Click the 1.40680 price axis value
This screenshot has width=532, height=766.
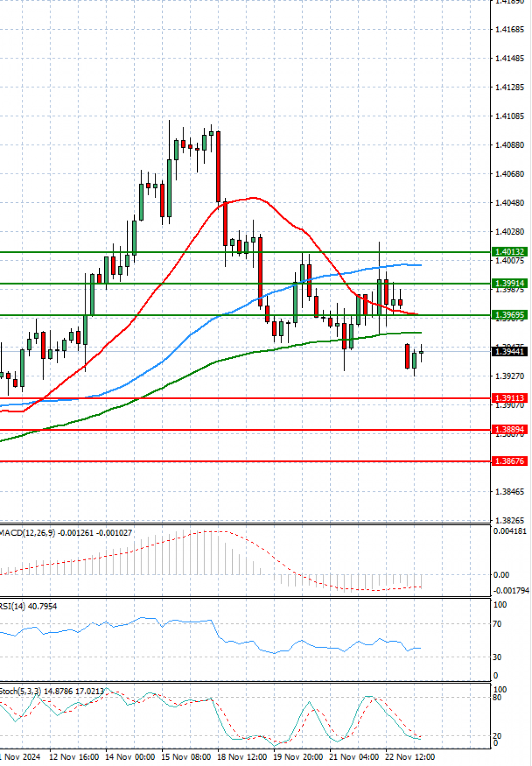pyautogui.click(x=509, y=174)
